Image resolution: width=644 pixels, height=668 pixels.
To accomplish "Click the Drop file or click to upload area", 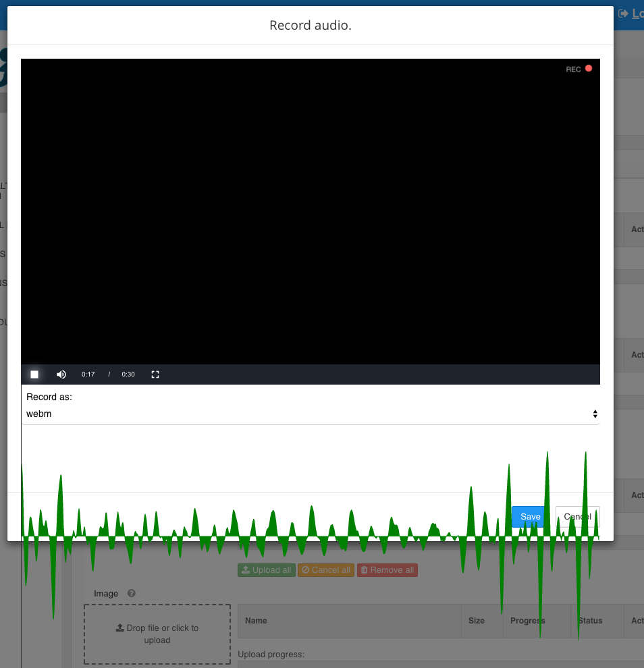I will tap(157, 634).
